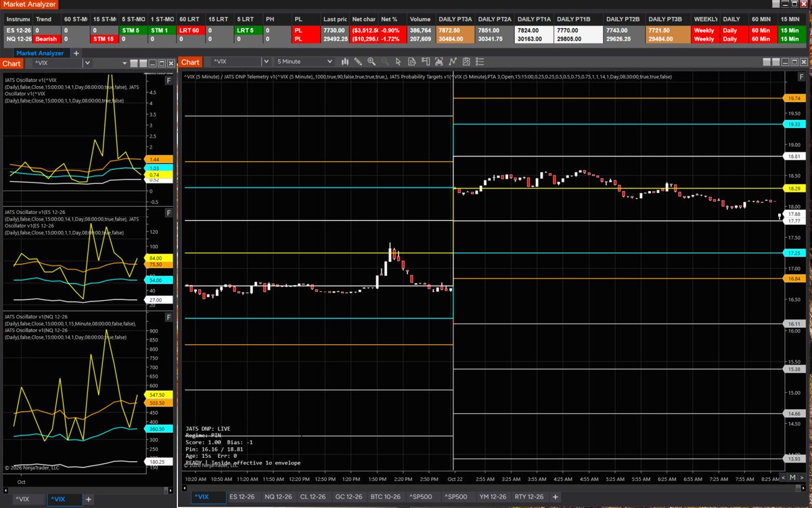Click the Net % column header
This screenshot has height=508, width=812.
[x=392, y=20]
